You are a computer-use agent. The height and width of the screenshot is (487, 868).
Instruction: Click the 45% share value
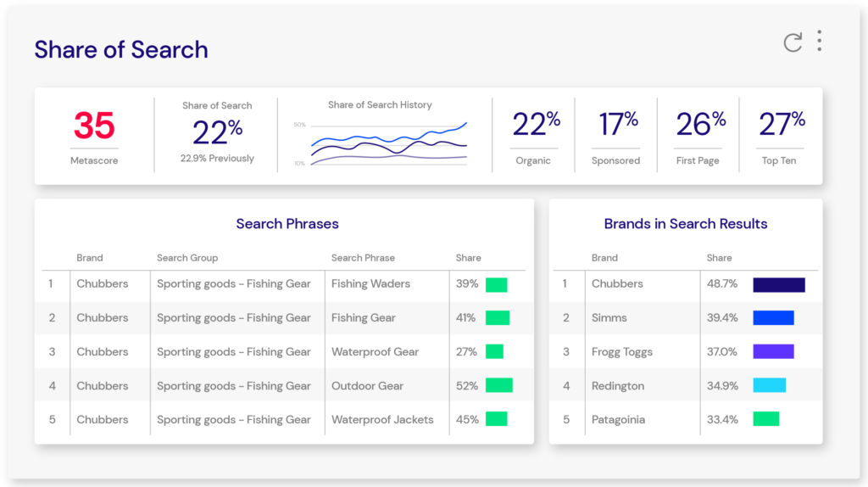pyautogui.click(x=467, y=419)
